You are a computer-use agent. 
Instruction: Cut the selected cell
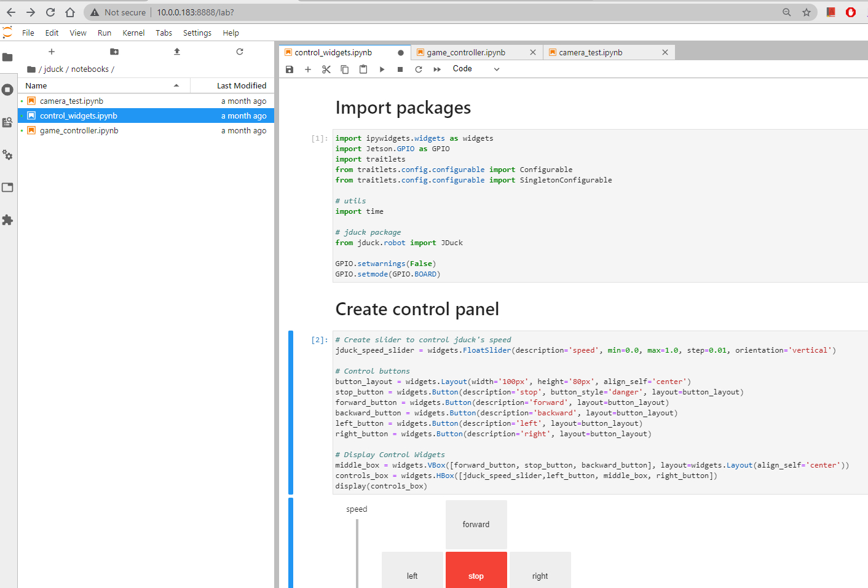click(326, 69)
